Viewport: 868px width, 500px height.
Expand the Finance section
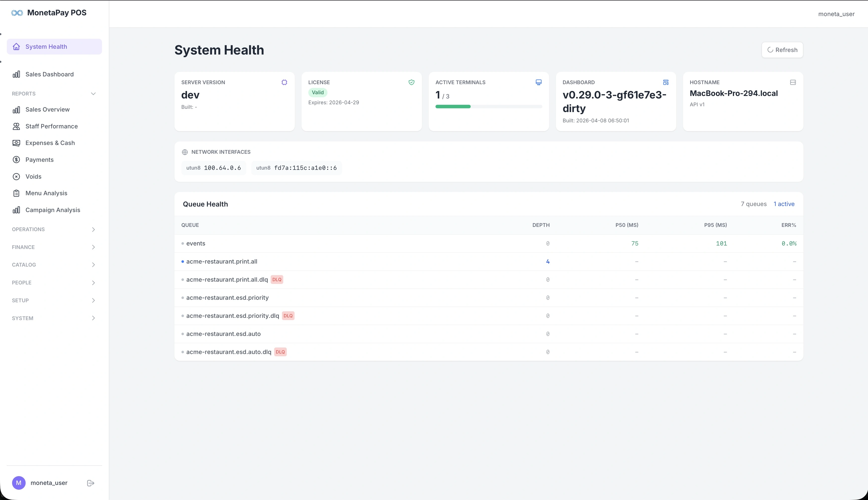(x=54, y=247)
